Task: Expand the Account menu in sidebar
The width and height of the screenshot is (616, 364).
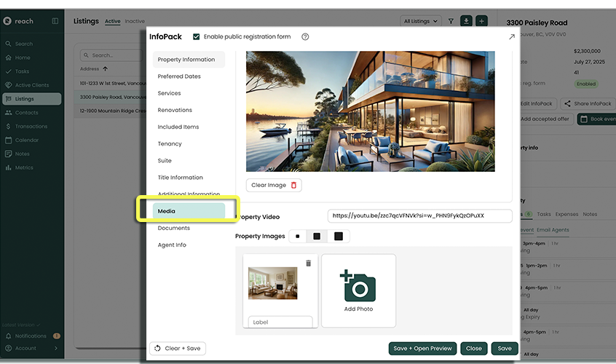Action: click(x=56, y=348)
